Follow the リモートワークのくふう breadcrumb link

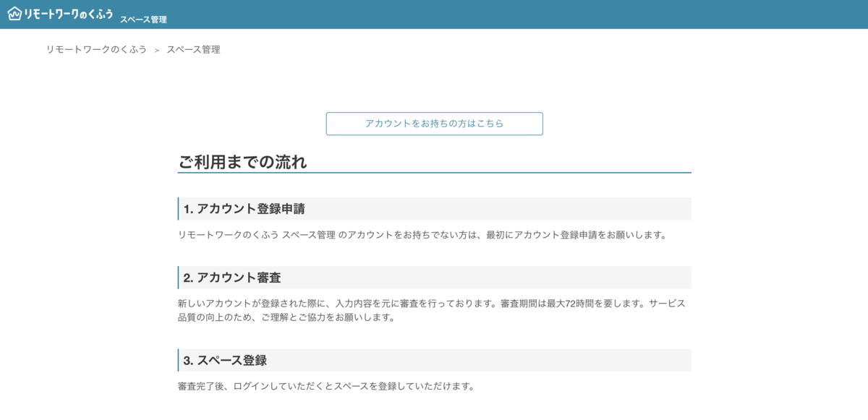tap(96, 50)
